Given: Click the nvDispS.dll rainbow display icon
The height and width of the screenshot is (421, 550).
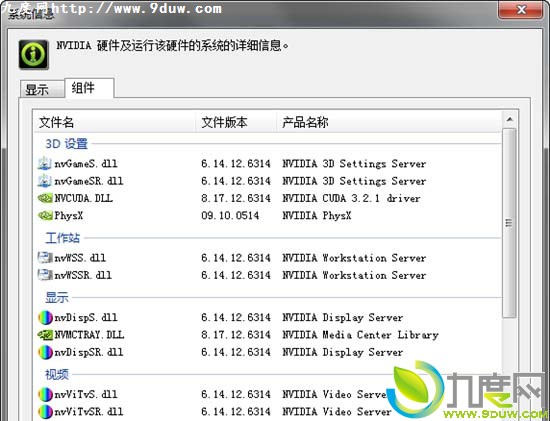Looking at the screenshot, I should pyautogui.click(x=45, y=318).
